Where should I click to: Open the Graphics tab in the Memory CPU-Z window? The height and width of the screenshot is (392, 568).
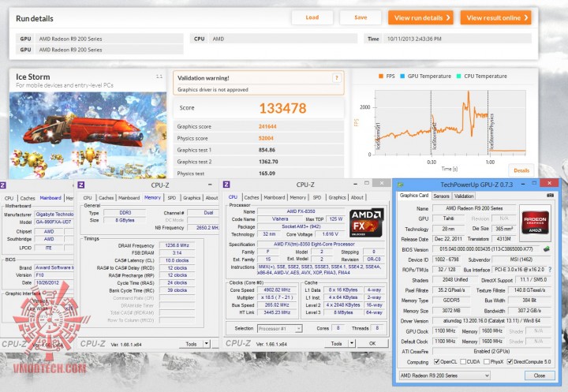(192, 198)
